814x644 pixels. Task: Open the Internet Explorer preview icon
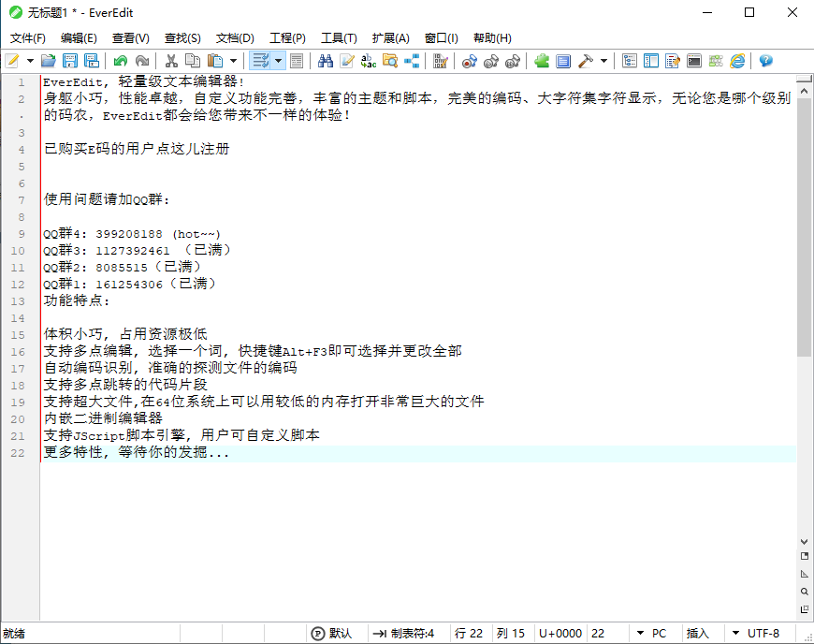pos(737,61)
